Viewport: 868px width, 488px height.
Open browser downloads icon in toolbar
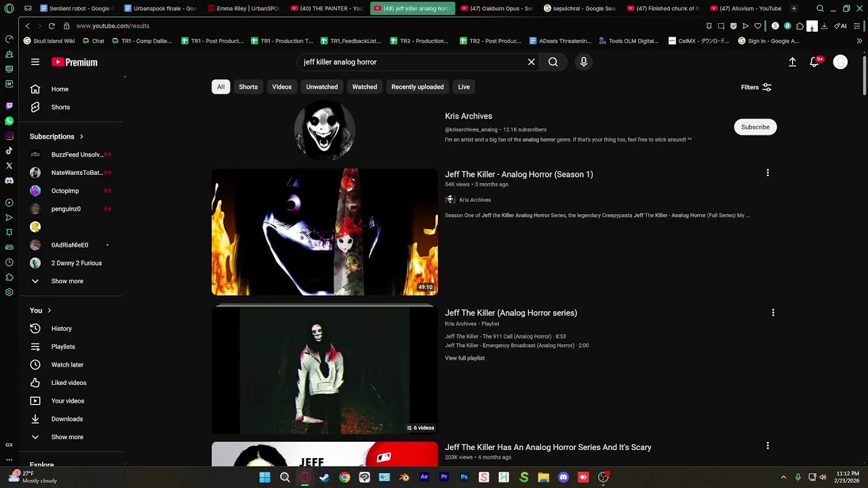824,26
